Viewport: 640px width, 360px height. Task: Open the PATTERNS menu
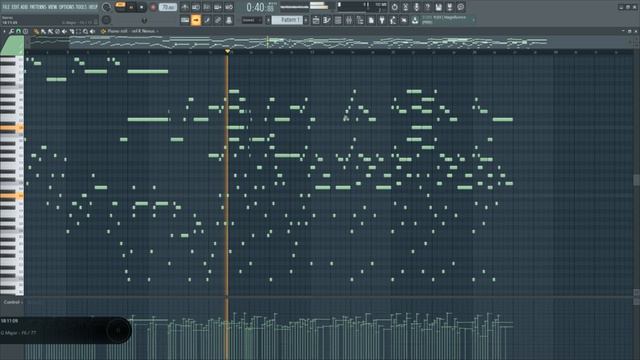coord(38,7)
